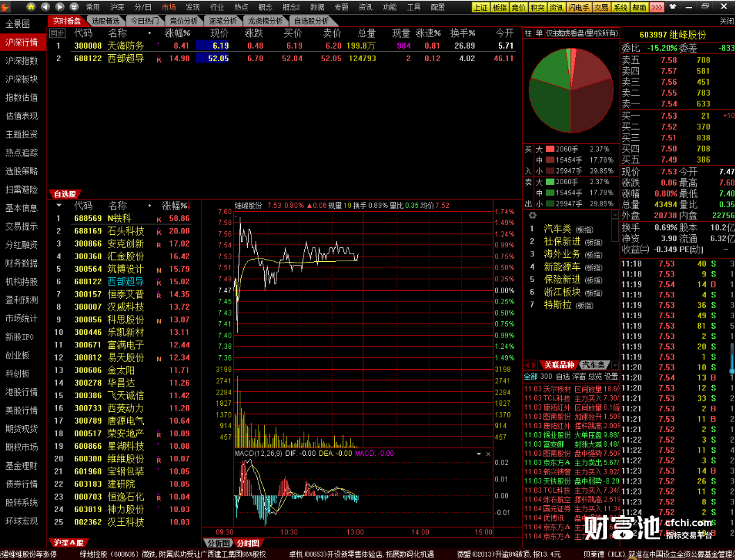This screenshot has height=560, width=735.
Task: Open dropdown arrow above the 自选股 list
Action: [58, 205]
